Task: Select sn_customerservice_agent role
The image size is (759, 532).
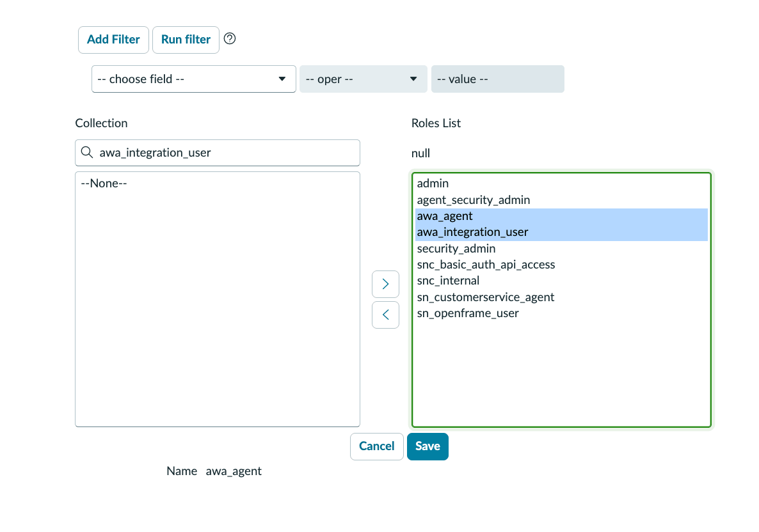Action: click(x=561, y=297)
